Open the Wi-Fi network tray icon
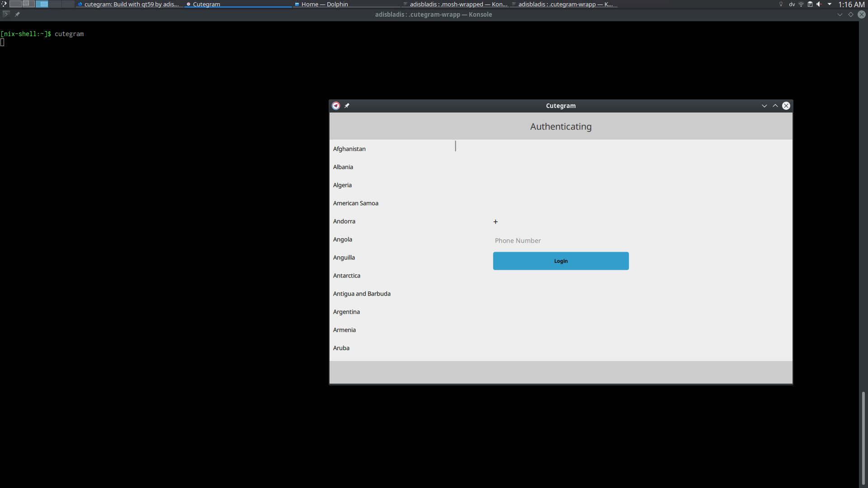868x488 pixels. coord(801,4)
